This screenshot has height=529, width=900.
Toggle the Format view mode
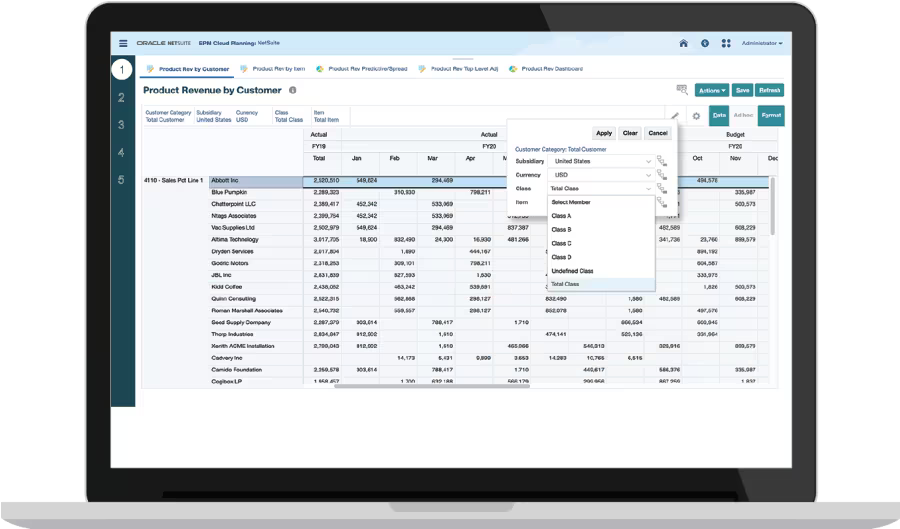click(771, 116)
